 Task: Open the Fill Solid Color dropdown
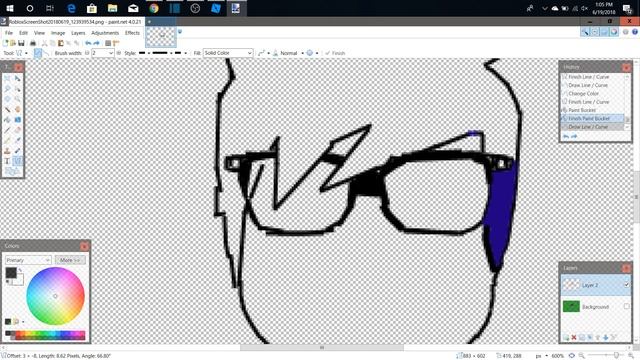tap(228, 53)
